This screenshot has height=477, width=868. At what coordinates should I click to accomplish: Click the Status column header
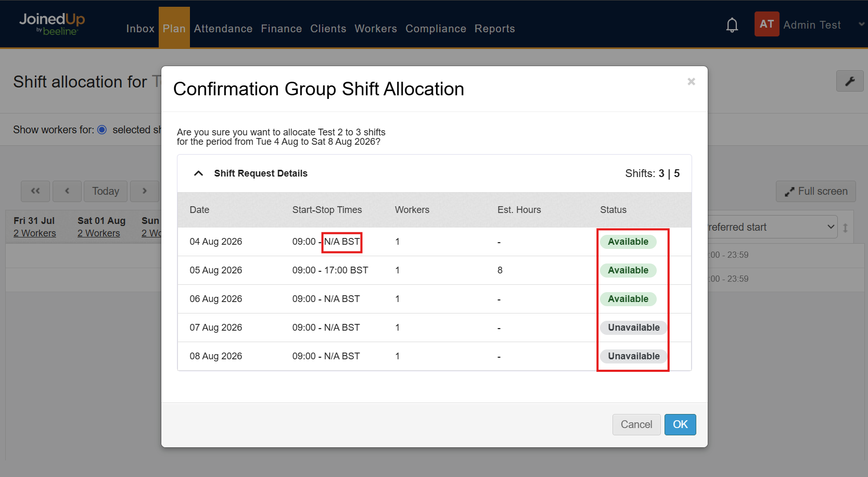[614, 210]
